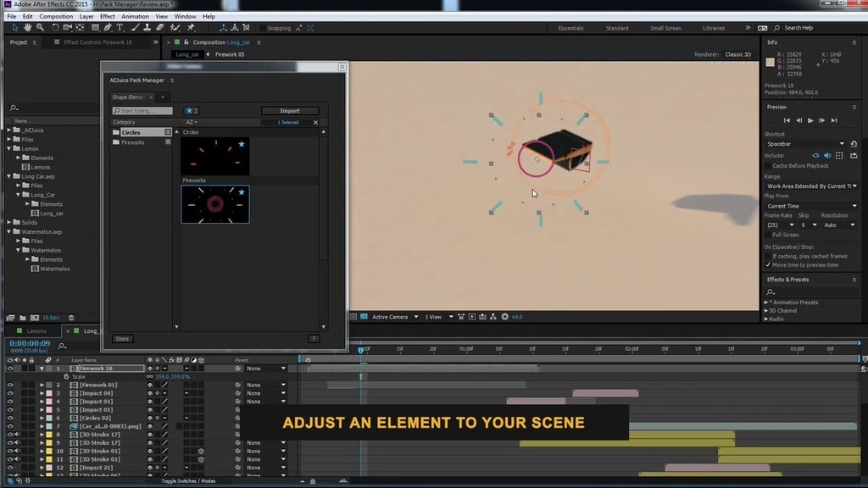
Task: Select the Pen tool
Action: click(x=108, y=28)
